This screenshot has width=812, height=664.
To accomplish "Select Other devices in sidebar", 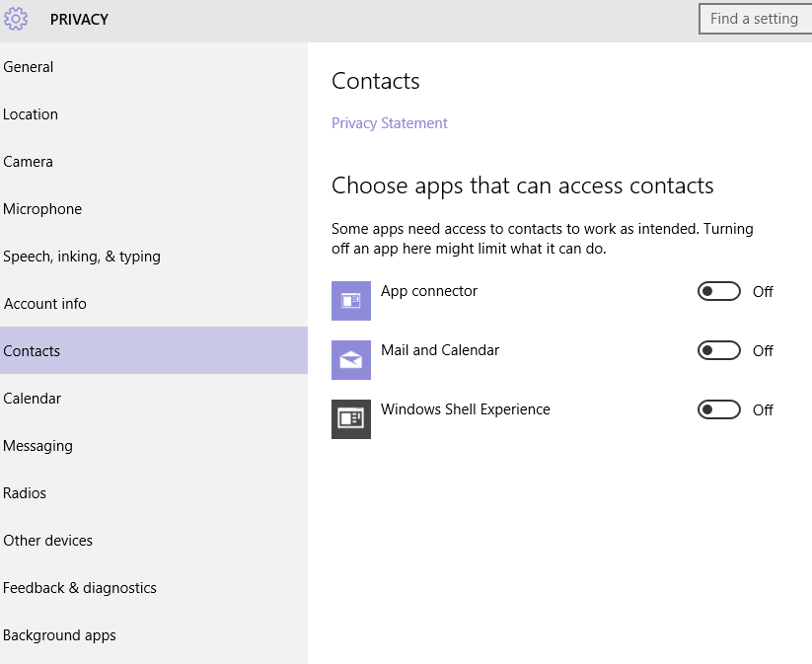I will 154,541.
